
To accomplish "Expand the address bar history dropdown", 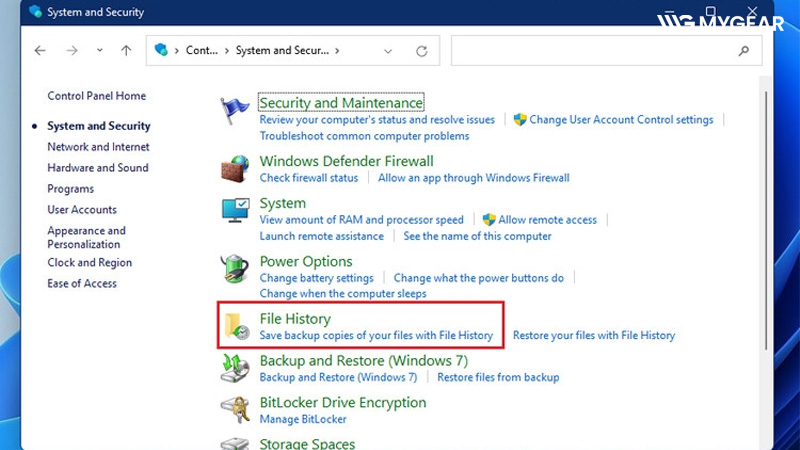I will [x=388, y=50].
